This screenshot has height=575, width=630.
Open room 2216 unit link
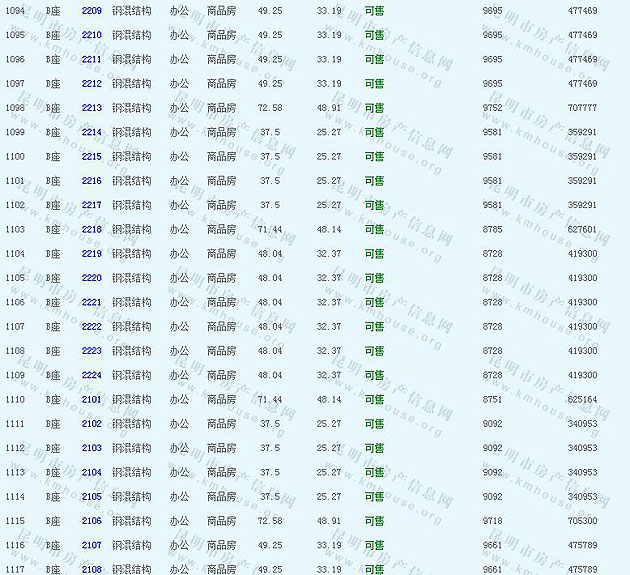pos(91,181)
